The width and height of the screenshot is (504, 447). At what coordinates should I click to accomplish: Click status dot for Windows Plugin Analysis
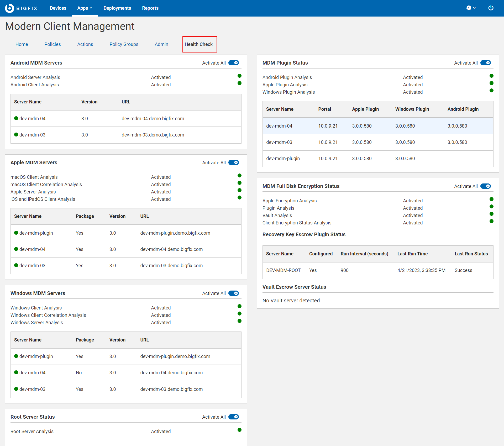491,91
